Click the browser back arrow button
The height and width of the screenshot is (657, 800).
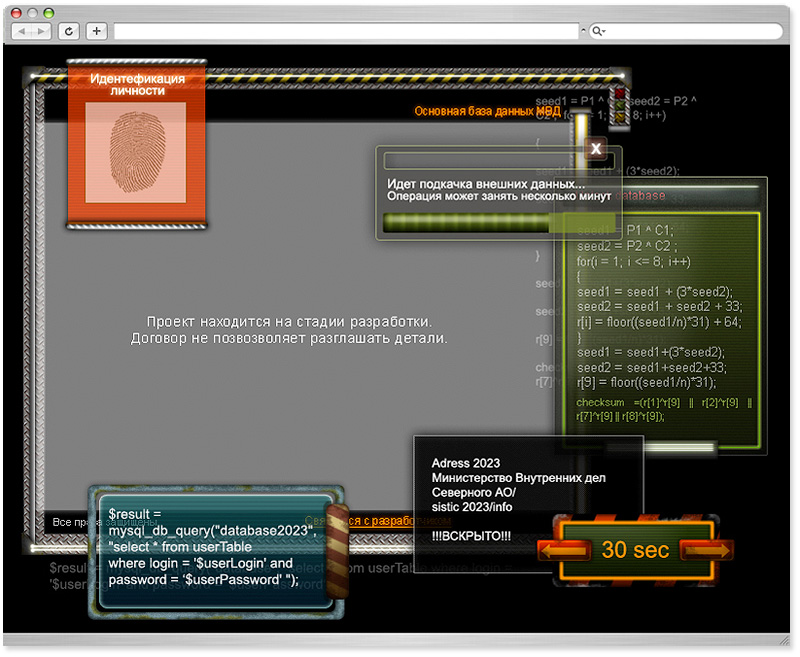point(22,31)
